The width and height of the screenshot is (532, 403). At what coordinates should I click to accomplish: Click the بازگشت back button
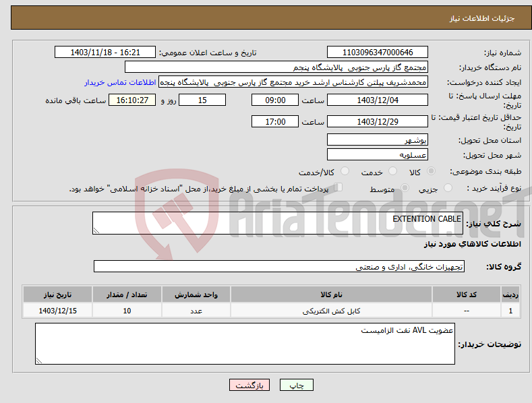pos(249,385)
